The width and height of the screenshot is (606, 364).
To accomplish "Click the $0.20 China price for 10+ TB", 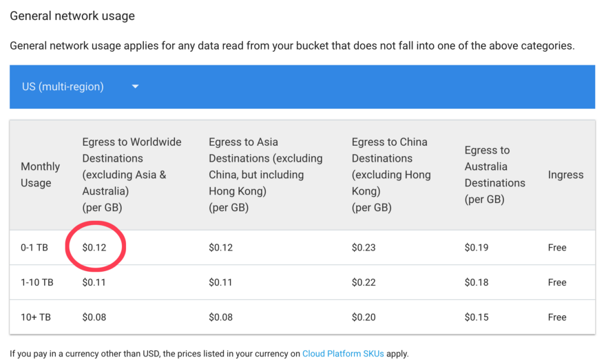I will (364, 317).
